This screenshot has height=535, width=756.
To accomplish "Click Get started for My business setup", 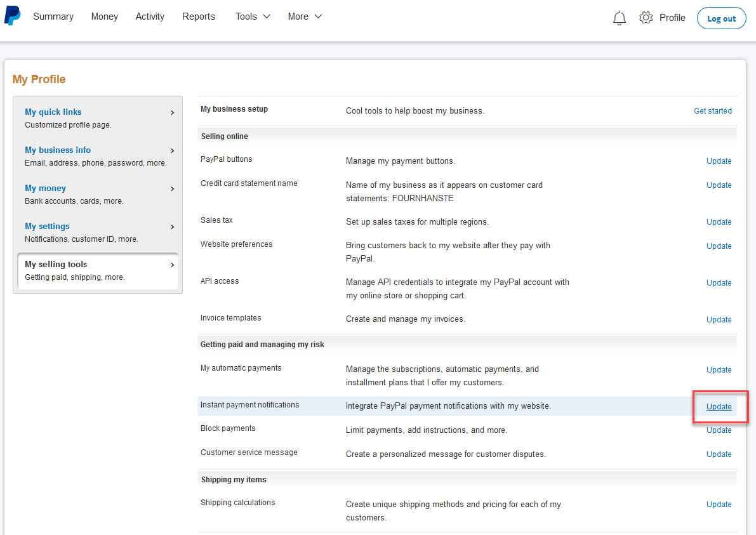I will click(x=713, y=111).
